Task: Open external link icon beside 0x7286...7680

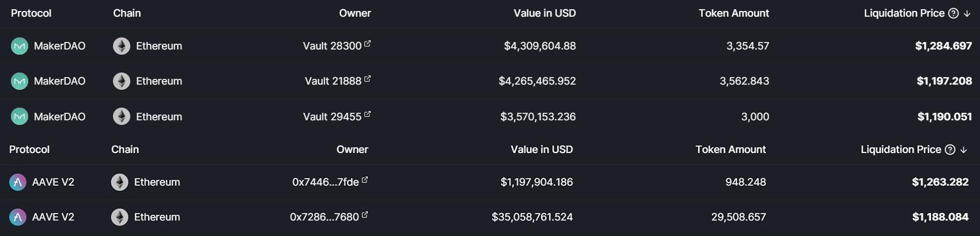Action: (x=364, y=215)
